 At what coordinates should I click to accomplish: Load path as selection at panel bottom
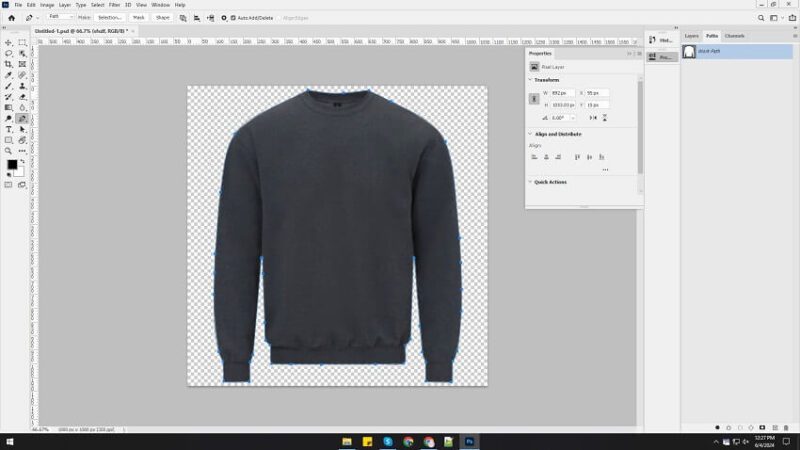point(740,428)
